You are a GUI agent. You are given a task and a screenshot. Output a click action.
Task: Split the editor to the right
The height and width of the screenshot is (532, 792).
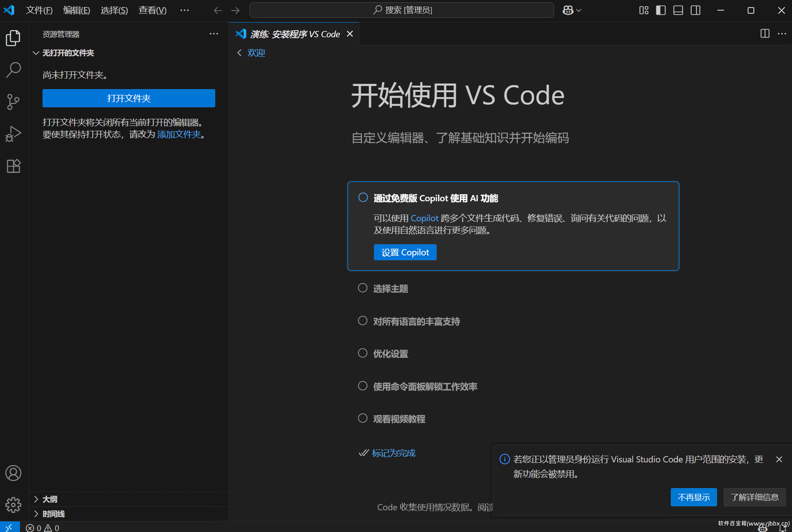pos(765,34)
